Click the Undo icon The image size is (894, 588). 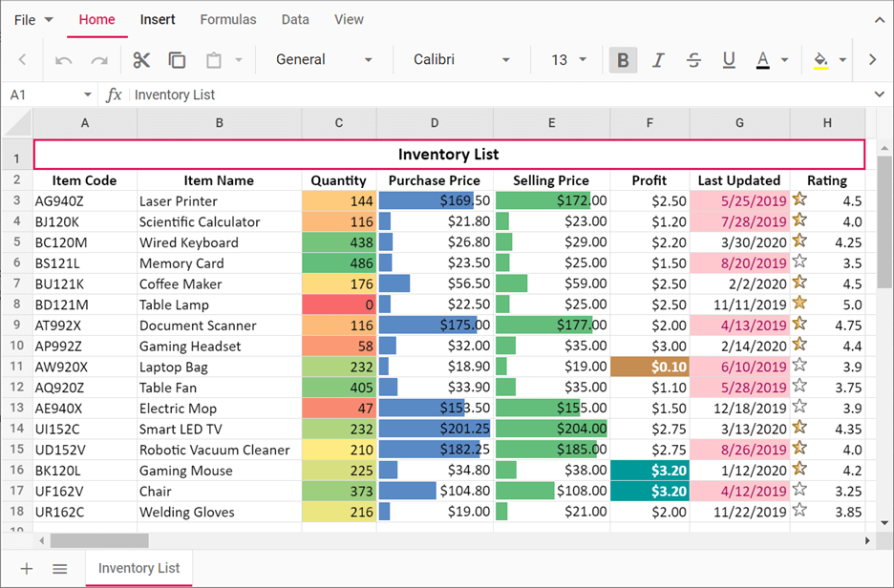click(64, 59)
